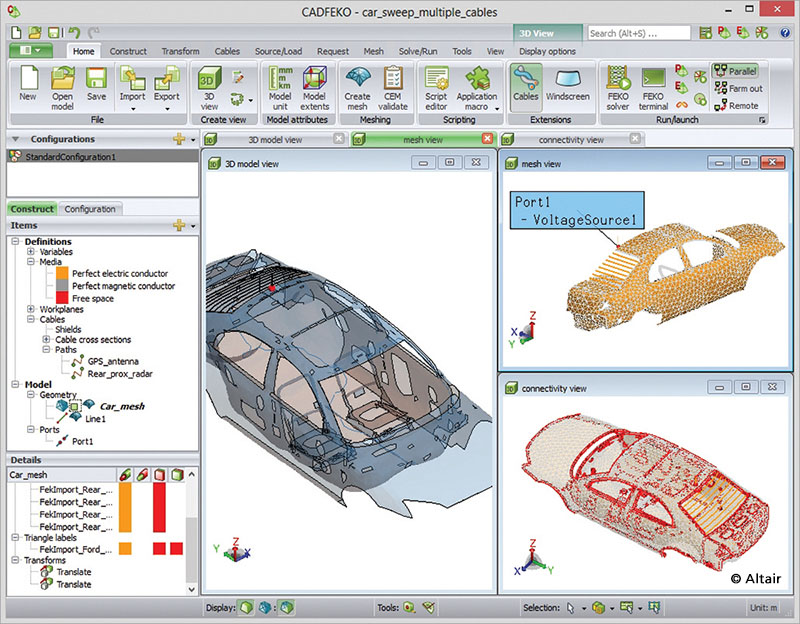
Task: Click Perfect magnetic conductor gray swatch
Action: 62,286
